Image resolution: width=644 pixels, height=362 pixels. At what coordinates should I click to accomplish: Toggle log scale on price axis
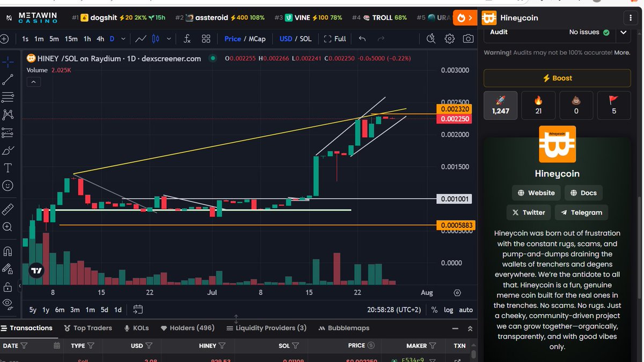[x=449, y=309]
